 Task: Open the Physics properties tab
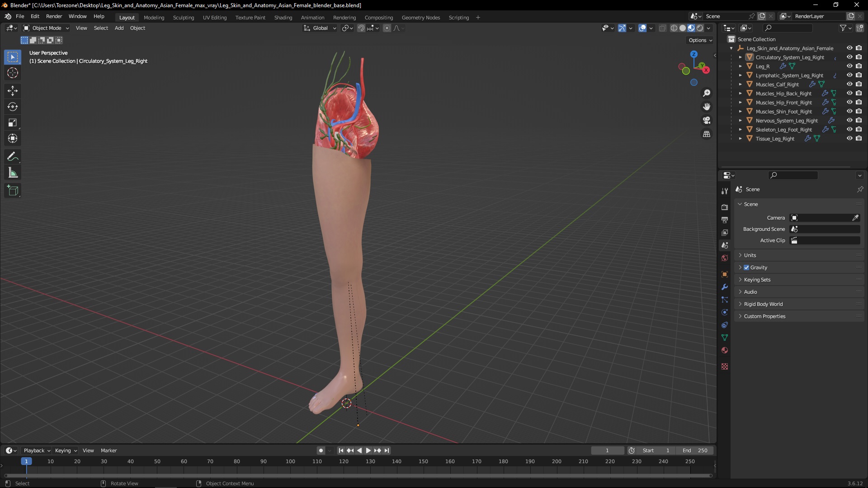pyautogui.click(x=725, y=312)
